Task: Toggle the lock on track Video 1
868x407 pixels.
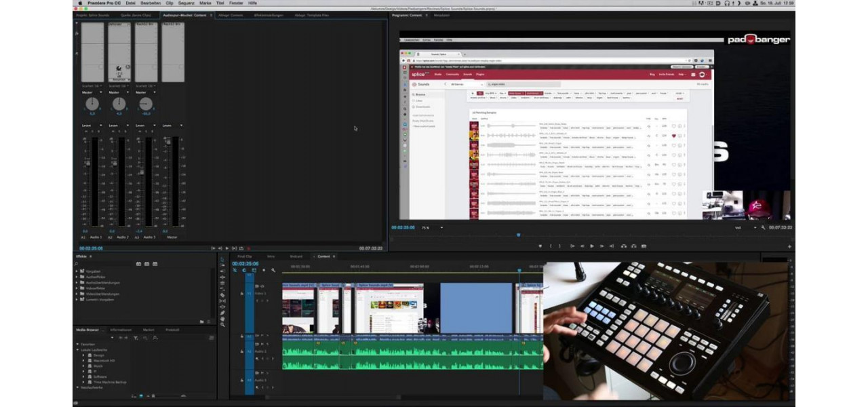Action: pyautogui.click(x=242, y=294)
